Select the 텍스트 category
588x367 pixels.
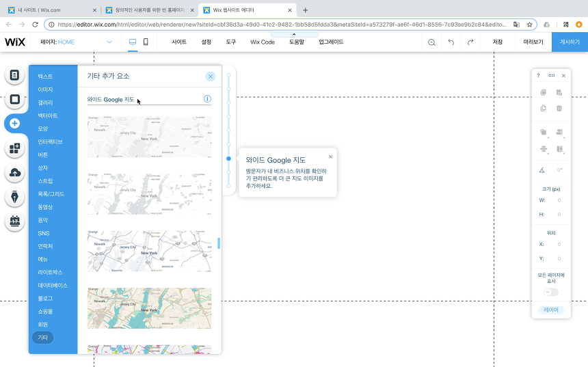point(45,77)
